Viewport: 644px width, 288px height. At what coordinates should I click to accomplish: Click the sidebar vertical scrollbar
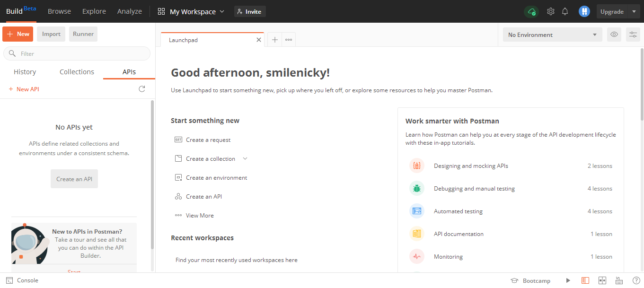tap(152, 175)
